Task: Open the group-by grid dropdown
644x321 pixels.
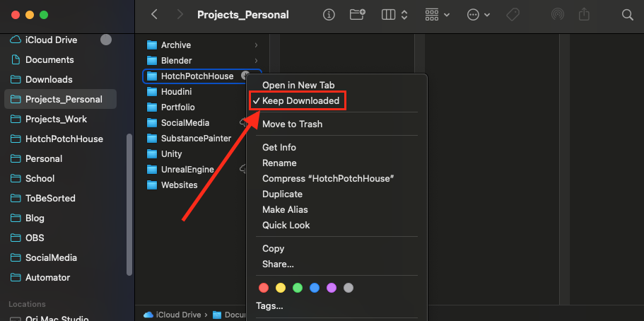Action: [x=438, y=14]
